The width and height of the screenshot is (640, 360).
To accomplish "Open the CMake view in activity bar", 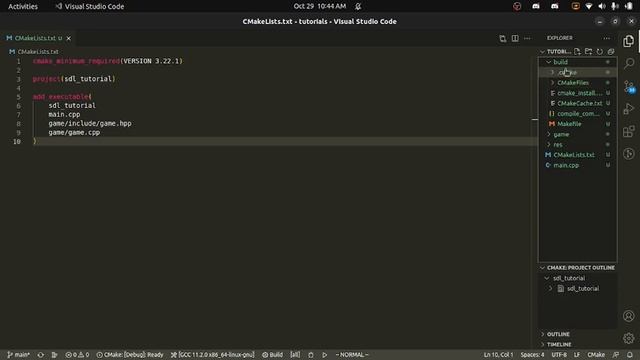I will (x=629, y=153).
